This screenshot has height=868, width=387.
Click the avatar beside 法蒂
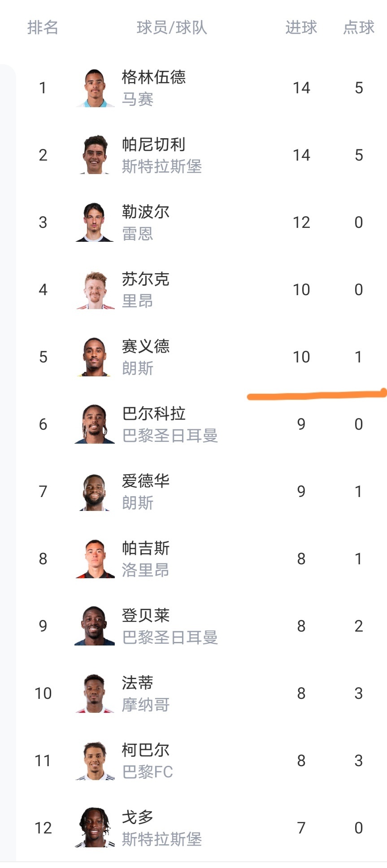coord(95,694)
